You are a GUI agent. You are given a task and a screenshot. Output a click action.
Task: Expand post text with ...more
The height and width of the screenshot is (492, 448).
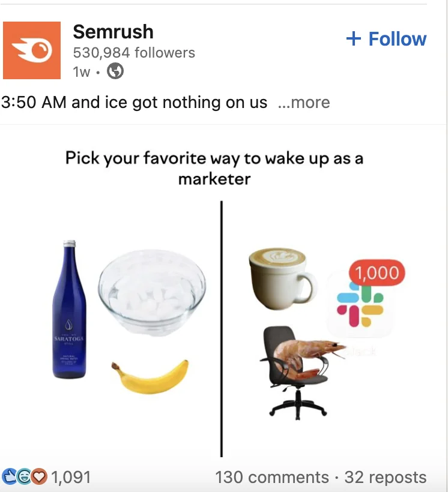(304, 103)
